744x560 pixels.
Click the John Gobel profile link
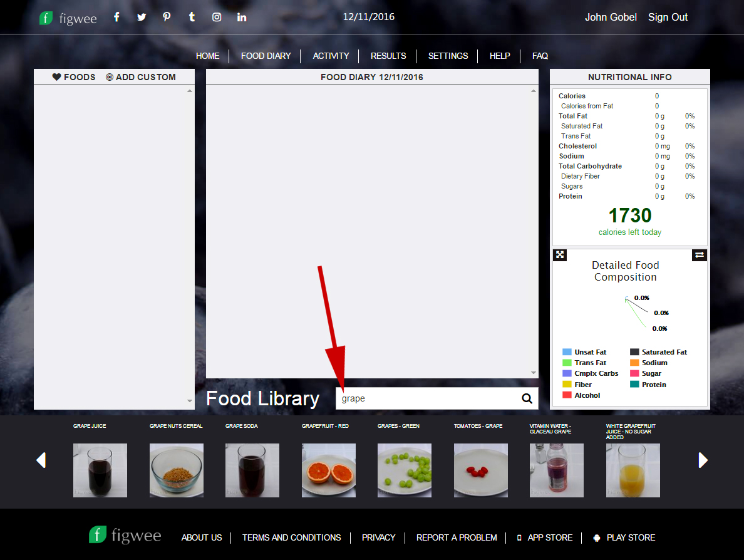(611, 17)
